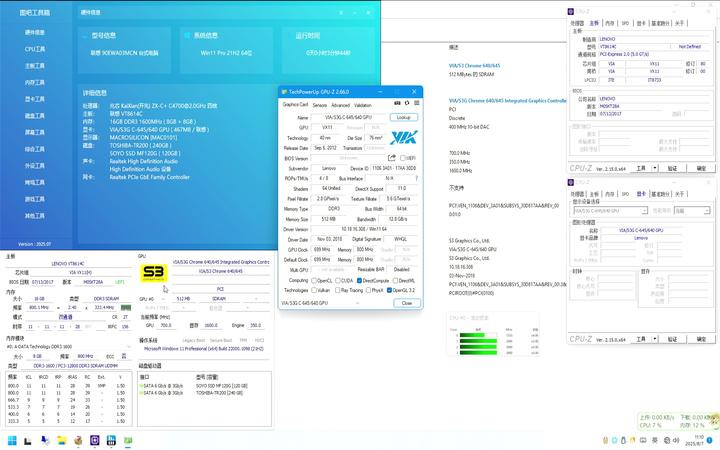Image resolution: width=720 pixels, height=450 pixels.
Task: Click 确定 button in lower CPU-Z window
Action: click(x=701, y=339)
